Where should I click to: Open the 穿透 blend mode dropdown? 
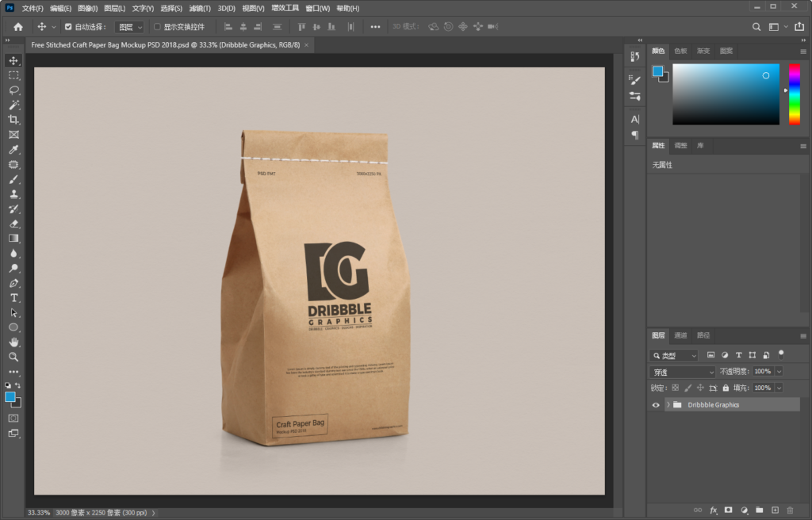coord(683,372)
